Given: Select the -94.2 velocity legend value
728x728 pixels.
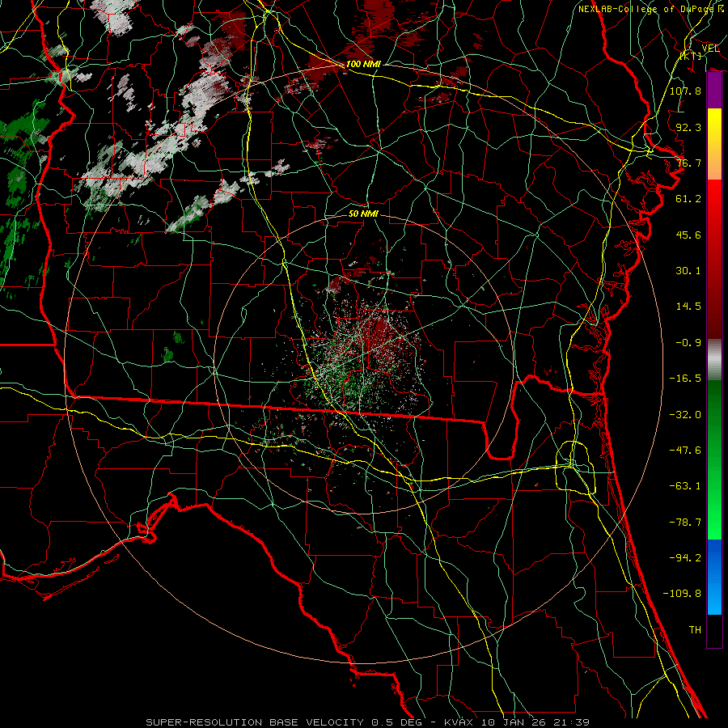Looking at the screenshot, I should pyautogui.click(x=685, y=558).
